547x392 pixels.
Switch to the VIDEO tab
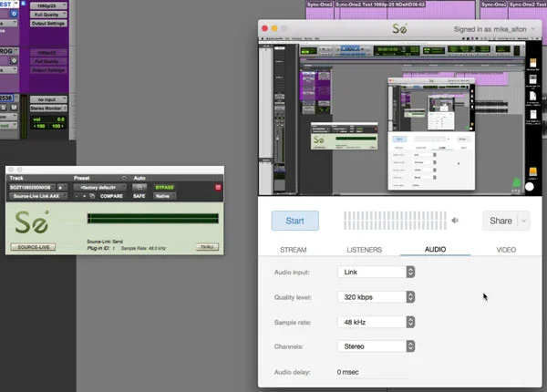coord(506,250)
